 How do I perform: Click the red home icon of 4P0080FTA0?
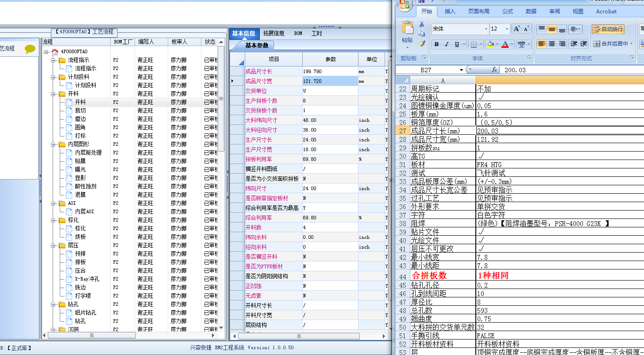coord(55,51)
